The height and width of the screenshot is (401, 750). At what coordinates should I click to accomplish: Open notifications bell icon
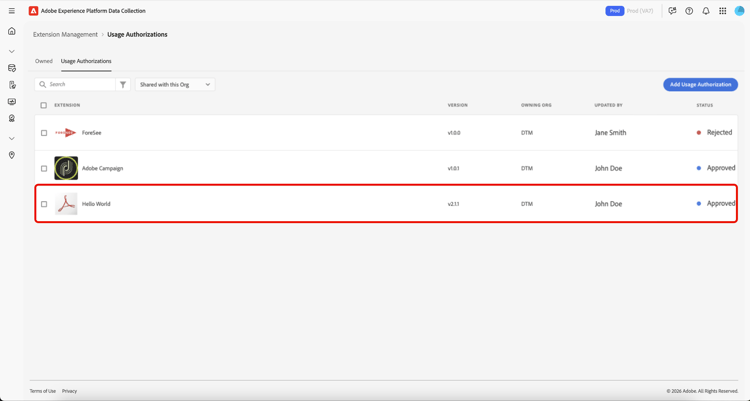706,11
